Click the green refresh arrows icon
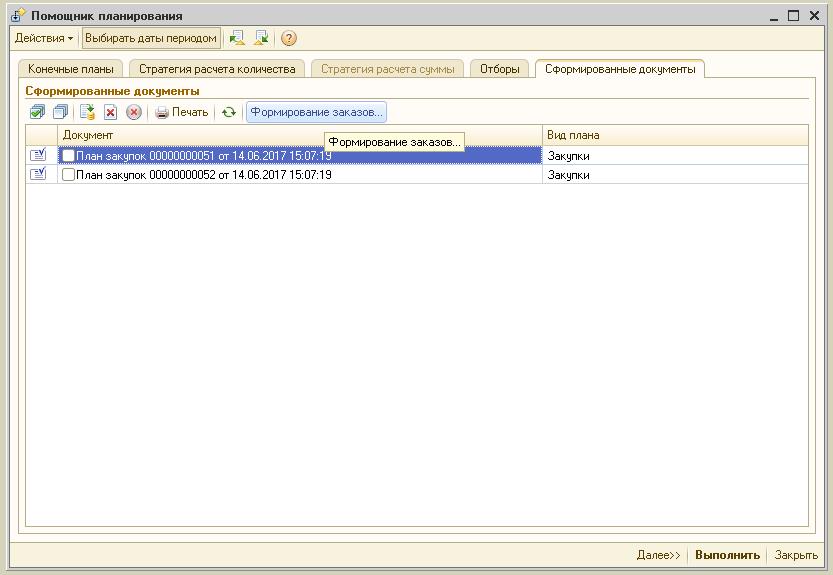The height and width of the screenshot is (575, 833). [229, 112]
